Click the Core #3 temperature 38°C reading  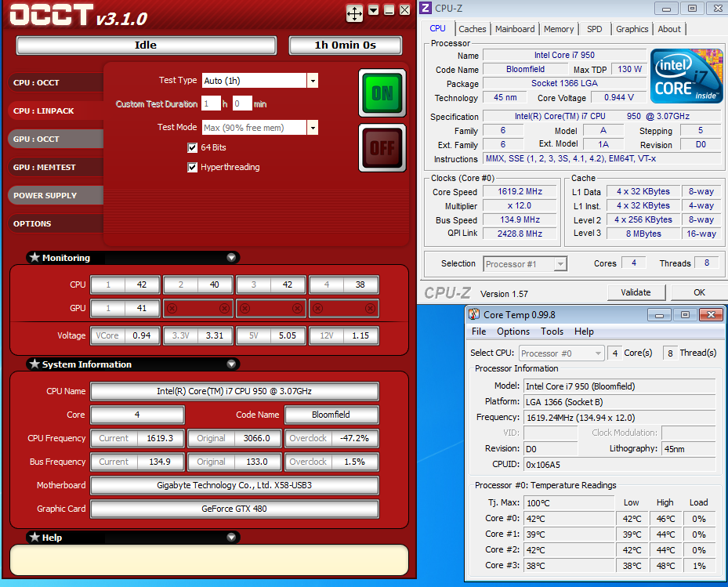(x=569, y=566)
